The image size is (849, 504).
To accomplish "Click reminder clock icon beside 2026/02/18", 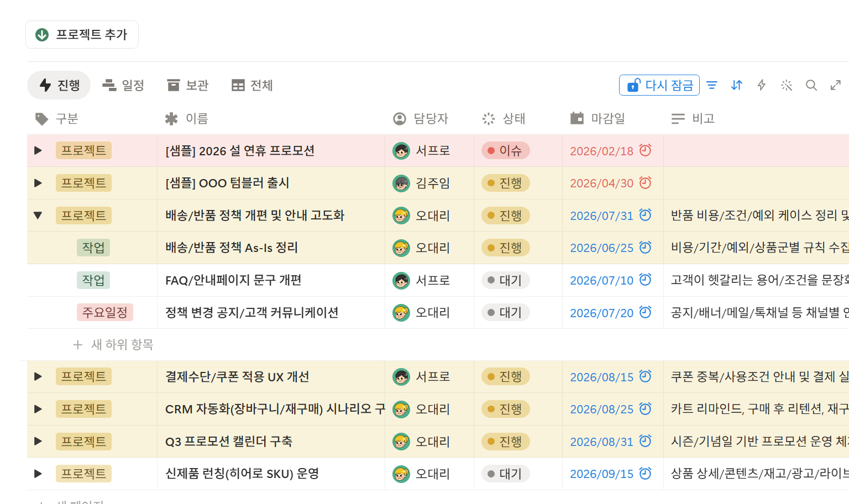I will (x=645, y=150).
